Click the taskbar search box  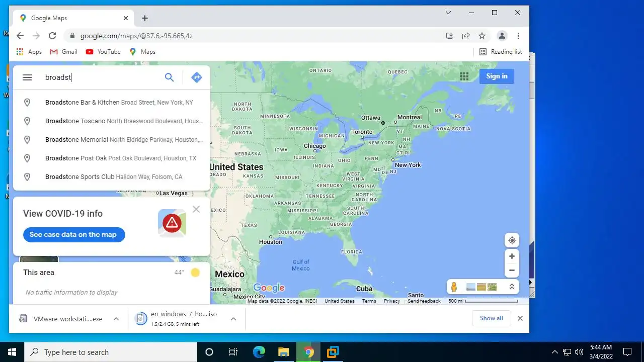pos(111,352)
